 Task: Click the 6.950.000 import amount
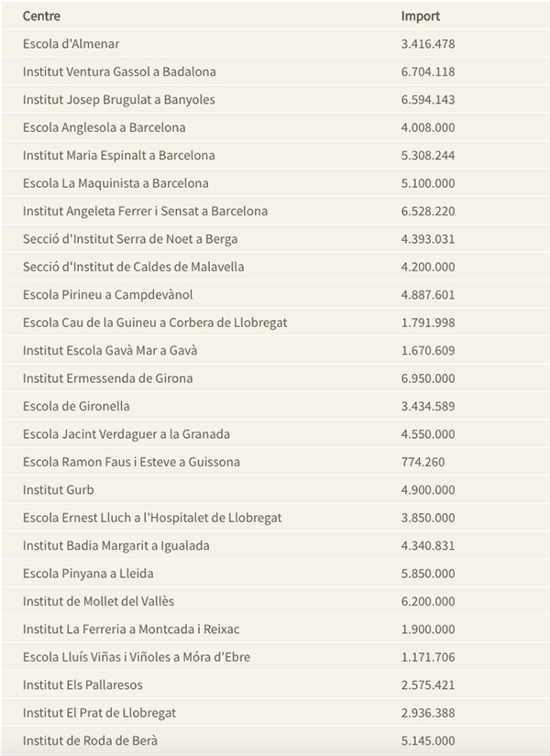(427, 378)
